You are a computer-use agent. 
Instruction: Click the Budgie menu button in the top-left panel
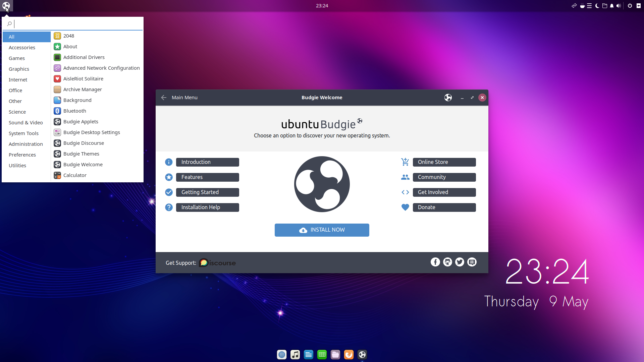(x=6, y=6)
